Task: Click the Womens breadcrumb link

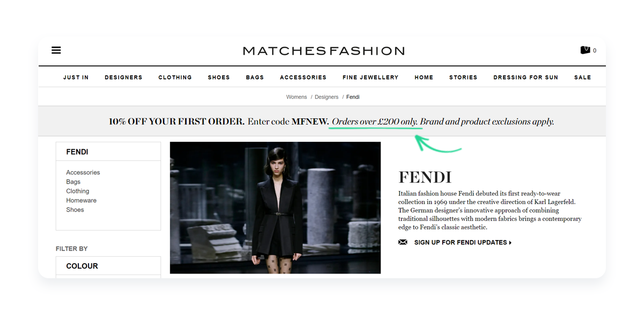Action: pos(296,97)
